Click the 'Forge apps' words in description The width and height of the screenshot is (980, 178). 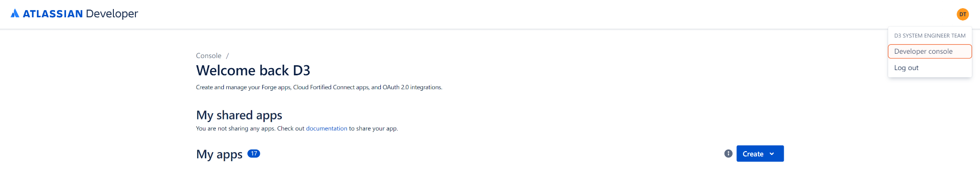click(276, 87)
